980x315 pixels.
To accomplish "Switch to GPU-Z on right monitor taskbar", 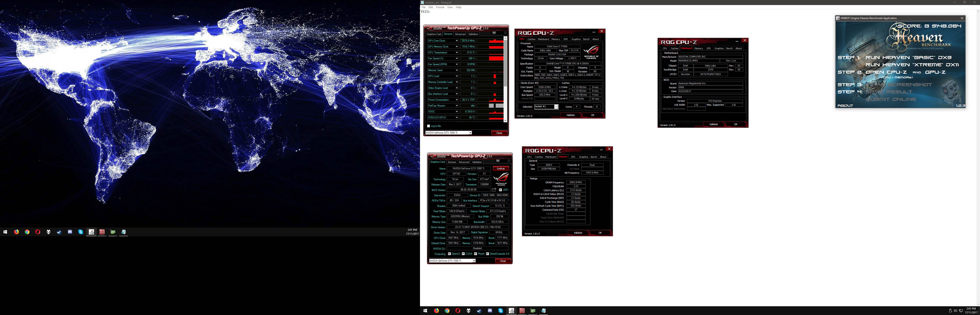I will click(533, 311).
